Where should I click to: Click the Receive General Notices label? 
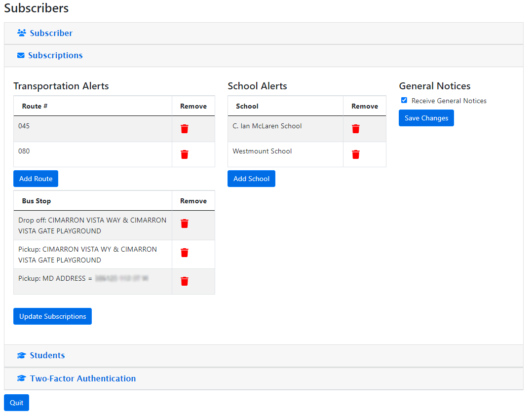(449, 101)
